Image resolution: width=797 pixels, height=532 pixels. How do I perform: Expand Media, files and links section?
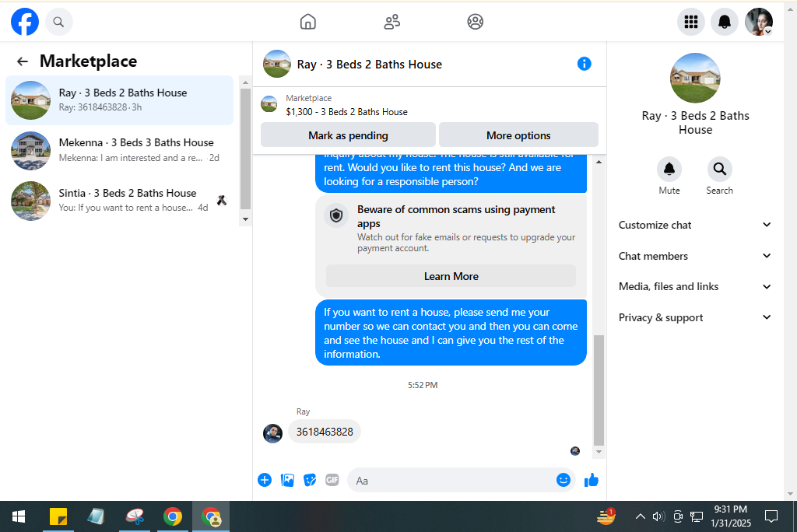(695, 286)
